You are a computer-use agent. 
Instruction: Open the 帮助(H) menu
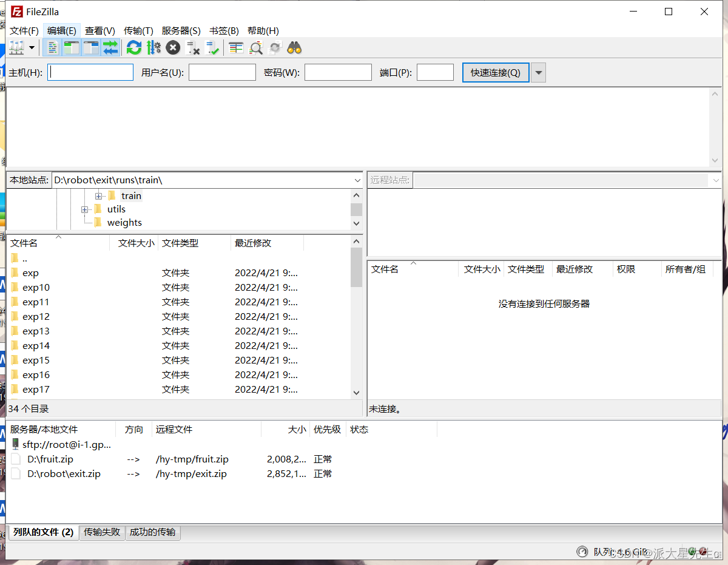point(263,30)
